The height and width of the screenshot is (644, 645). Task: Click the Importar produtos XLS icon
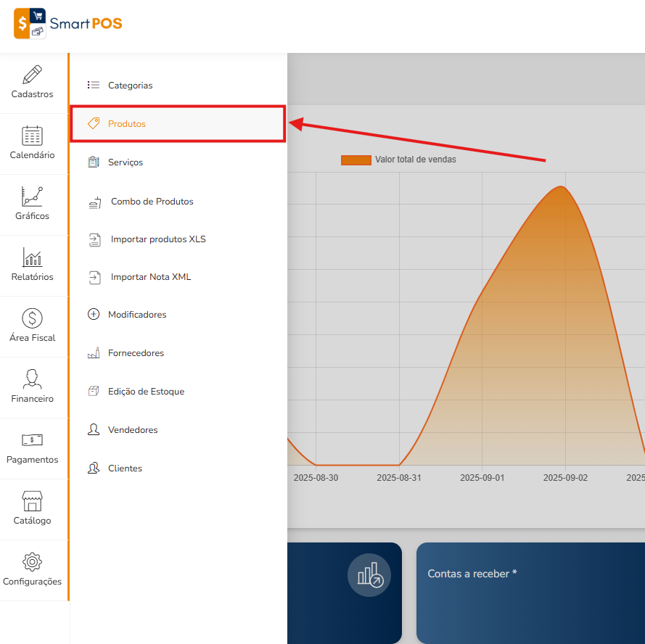(95, 240)
